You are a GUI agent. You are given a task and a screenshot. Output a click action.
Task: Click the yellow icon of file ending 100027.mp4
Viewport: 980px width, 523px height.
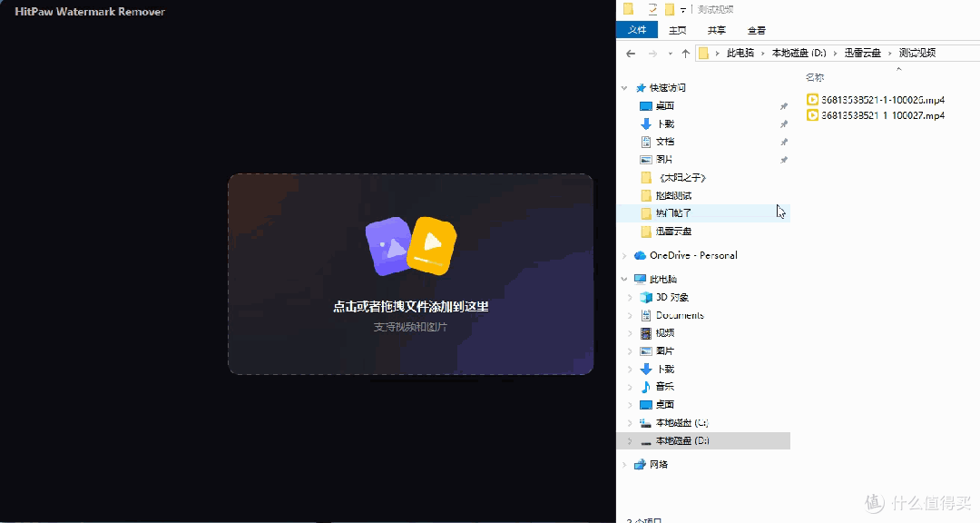click(x=812, y=115)
